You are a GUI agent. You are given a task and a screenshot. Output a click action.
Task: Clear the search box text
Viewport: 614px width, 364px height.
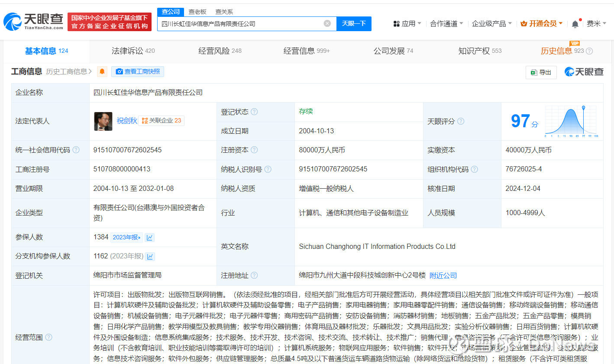(x=327, y=23)
